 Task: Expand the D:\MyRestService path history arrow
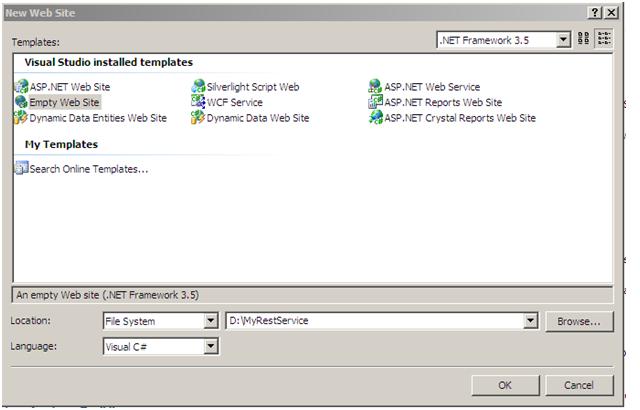pyautogui.click(x=530, y=321)
